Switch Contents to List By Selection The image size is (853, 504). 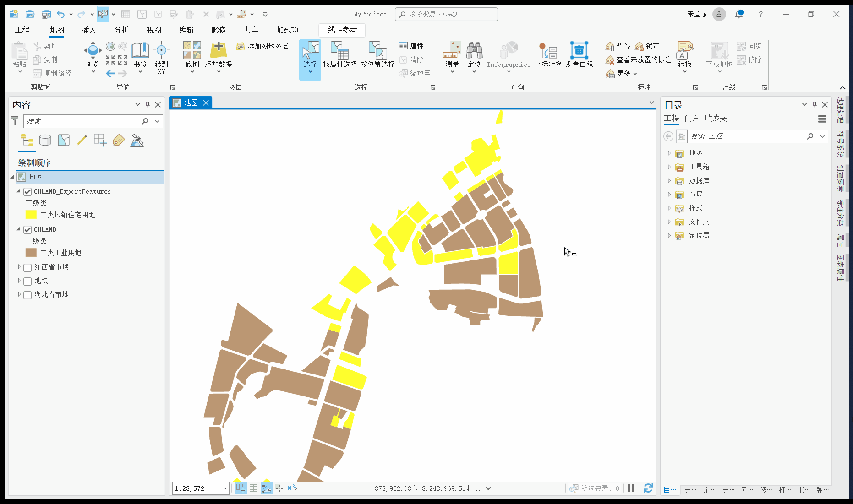(64, 140)
